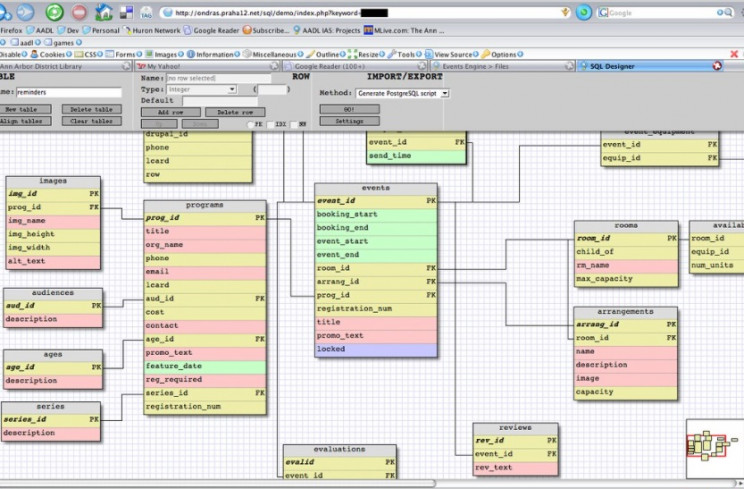Screen dimensions: 744x489
Task: Open the Information developer toolbar menu
Action: (x=213, y=55)
